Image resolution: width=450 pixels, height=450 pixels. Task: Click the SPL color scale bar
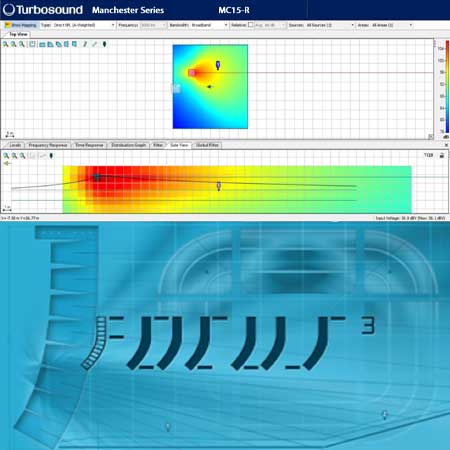pos(447,87)
